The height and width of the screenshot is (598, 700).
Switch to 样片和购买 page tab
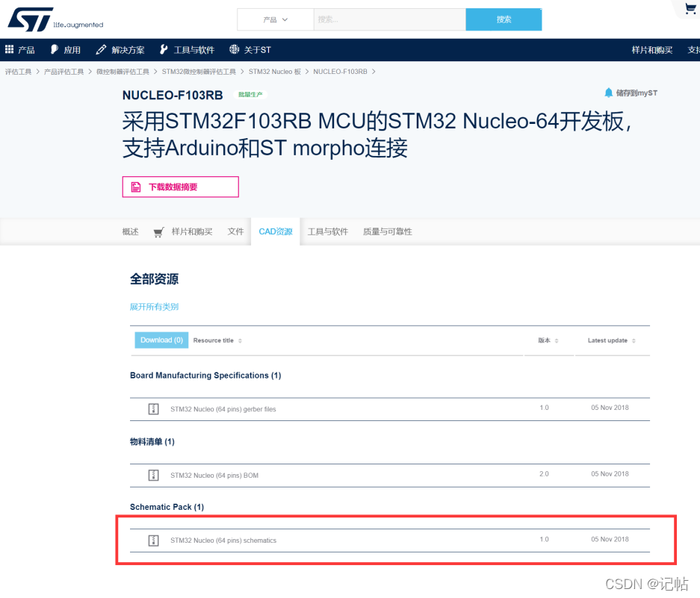(183, 231)
